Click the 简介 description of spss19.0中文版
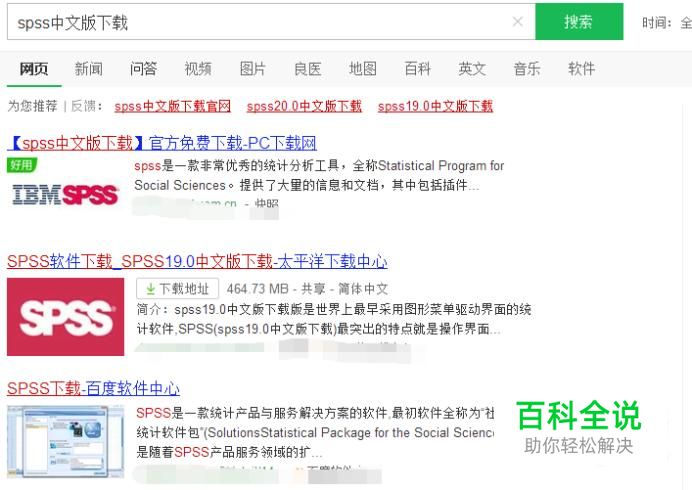692x490 pixels. point(334,319)
